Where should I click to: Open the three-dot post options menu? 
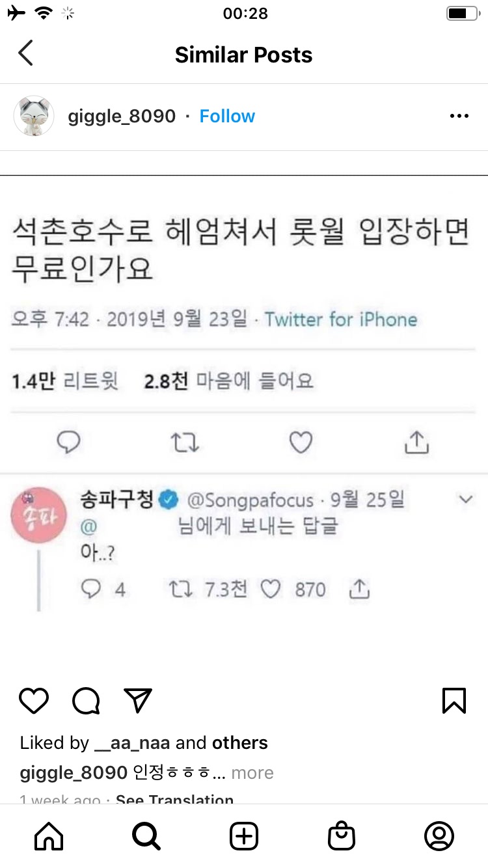459,116
